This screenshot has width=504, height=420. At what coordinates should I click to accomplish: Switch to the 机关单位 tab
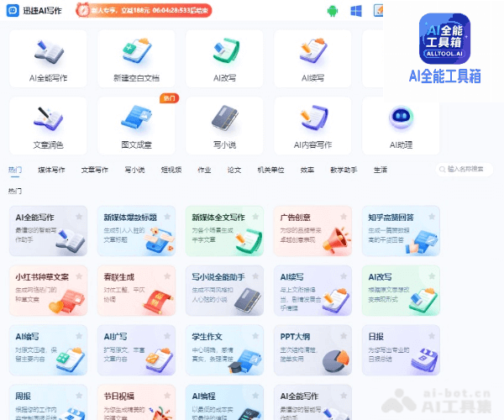pyautogui.click(x=270, y=170)
